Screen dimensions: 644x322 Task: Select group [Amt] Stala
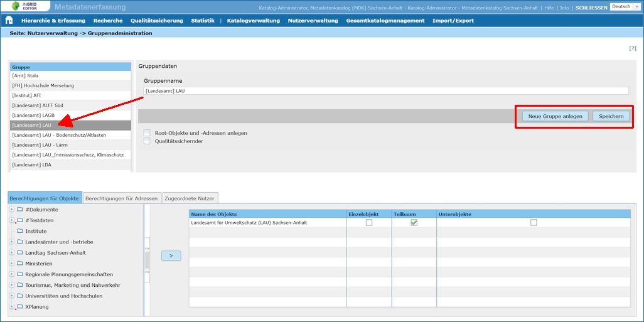point(70,75)
